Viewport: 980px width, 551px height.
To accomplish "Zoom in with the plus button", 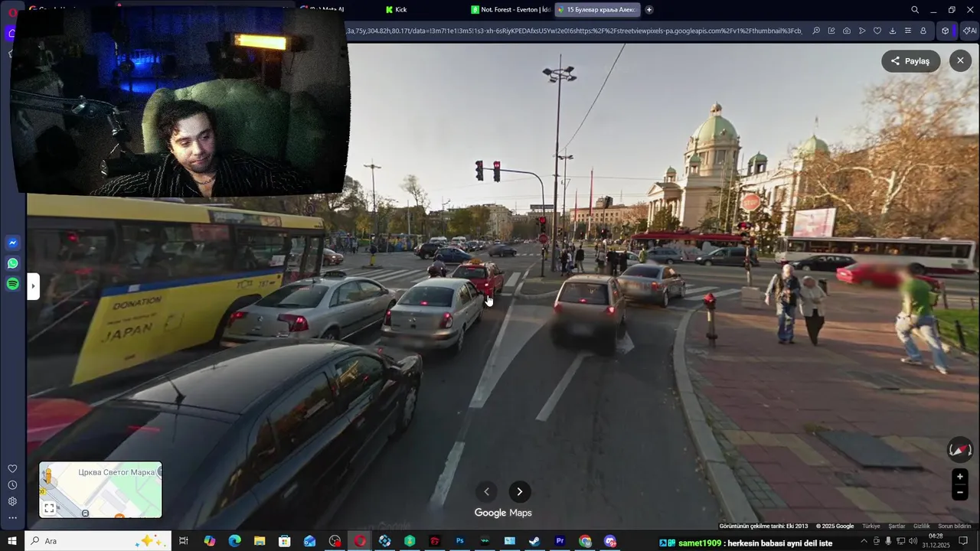I will pyautogui.click(x=960, y=477).
